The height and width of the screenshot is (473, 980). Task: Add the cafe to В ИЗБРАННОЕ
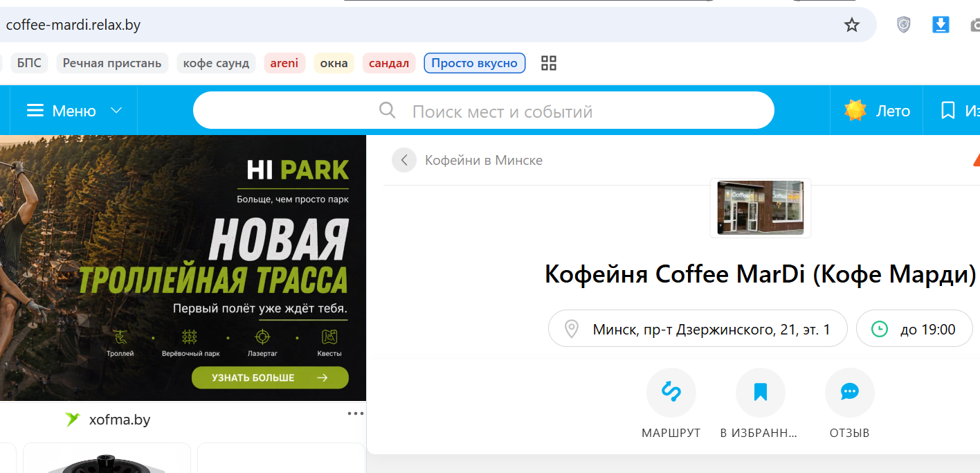click(x=761, y=393)
